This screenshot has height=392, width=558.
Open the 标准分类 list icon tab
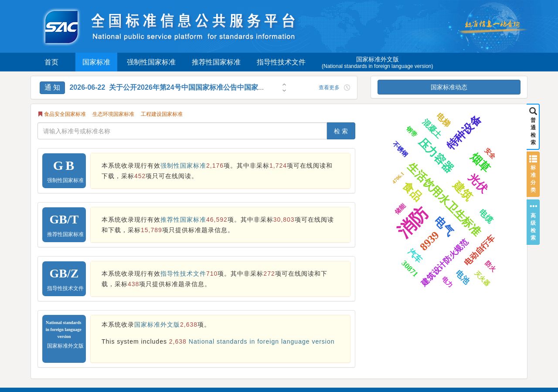tap(533, 174)
